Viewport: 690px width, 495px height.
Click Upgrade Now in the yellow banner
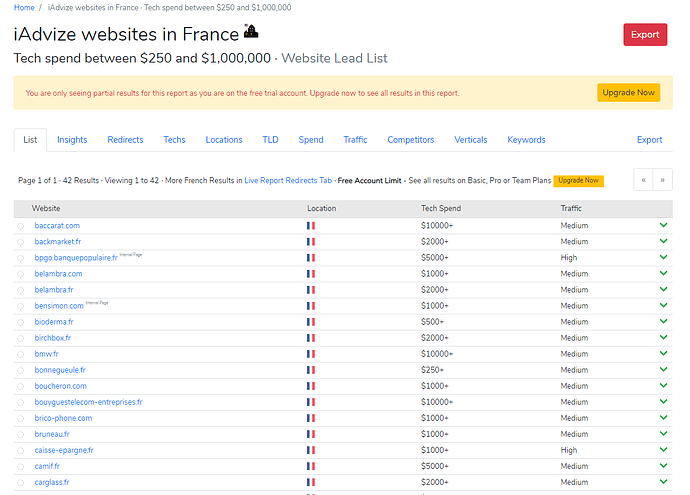tap(628, 92)
